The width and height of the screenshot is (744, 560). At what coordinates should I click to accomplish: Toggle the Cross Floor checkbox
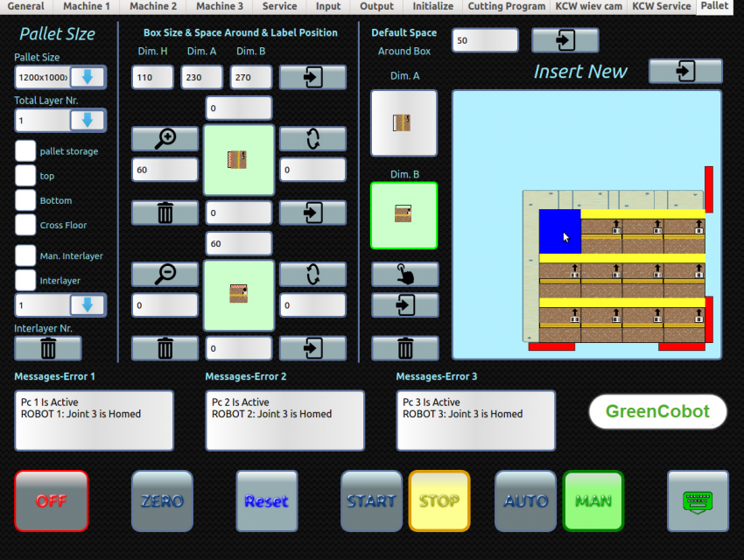pyautogui.click(x=25, y=225)
